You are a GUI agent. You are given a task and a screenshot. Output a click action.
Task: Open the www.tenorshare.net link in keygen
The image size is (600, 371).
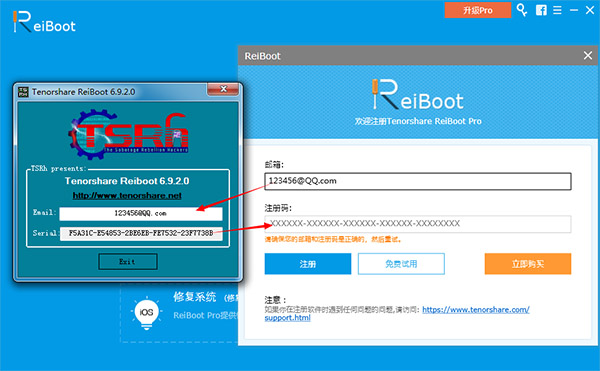(x=127, y=195)
